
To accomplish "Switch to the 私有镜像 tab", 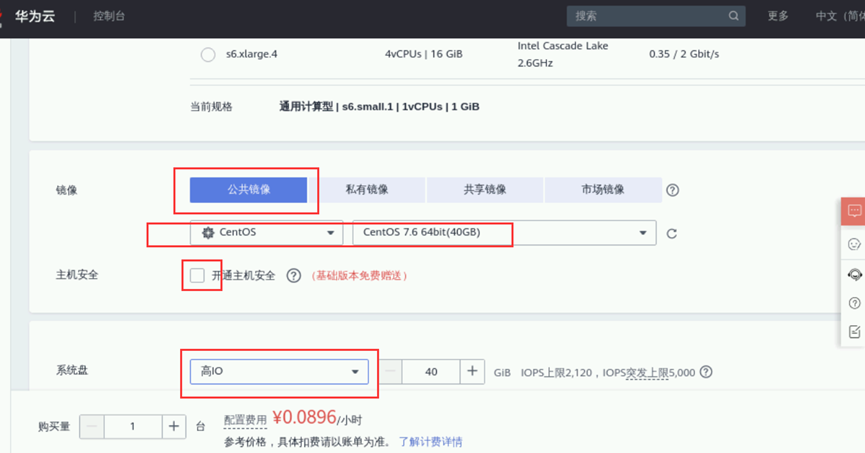I will click(x=367, y=190).
